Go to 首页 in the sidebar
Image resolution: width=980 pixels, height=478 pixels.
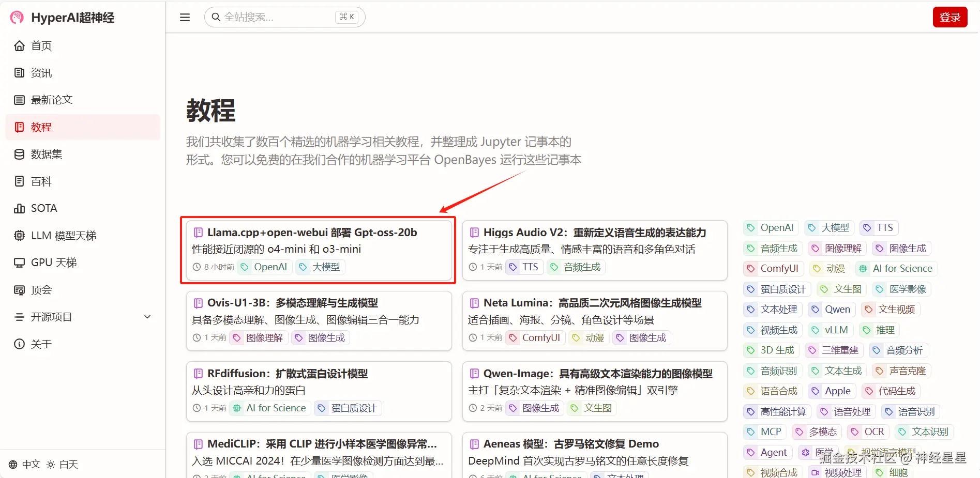tap(83, 46)
